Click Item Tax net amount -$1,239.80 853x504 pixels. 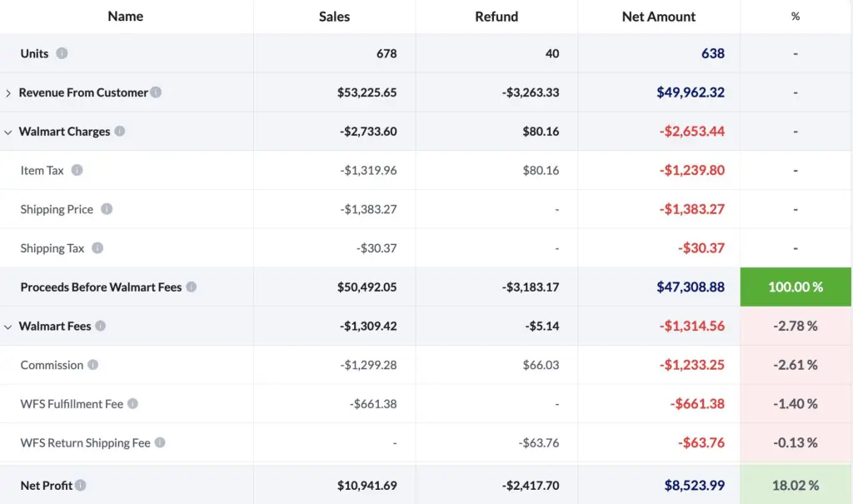[x=692, y=170]
